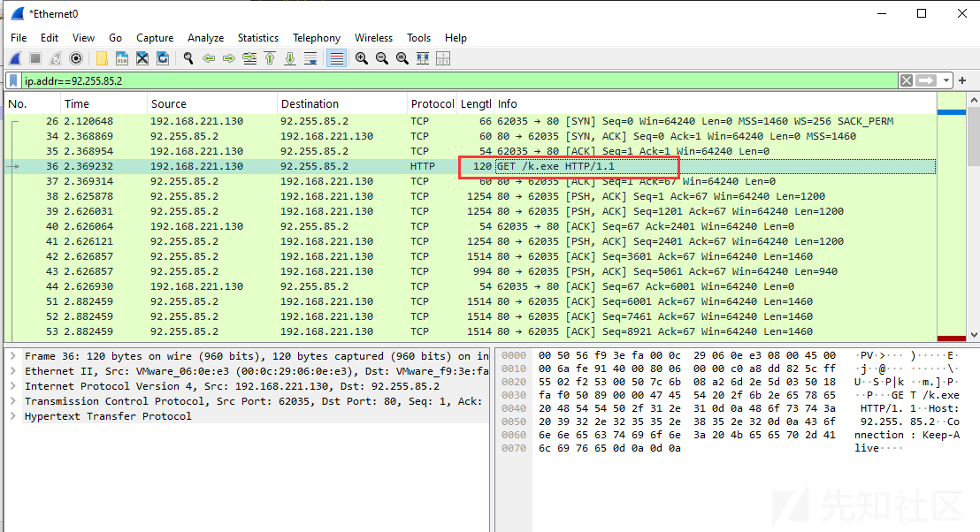Expand the Frame 36 details
Viewport: 980px width, 532px height.
tap(13, 356)
